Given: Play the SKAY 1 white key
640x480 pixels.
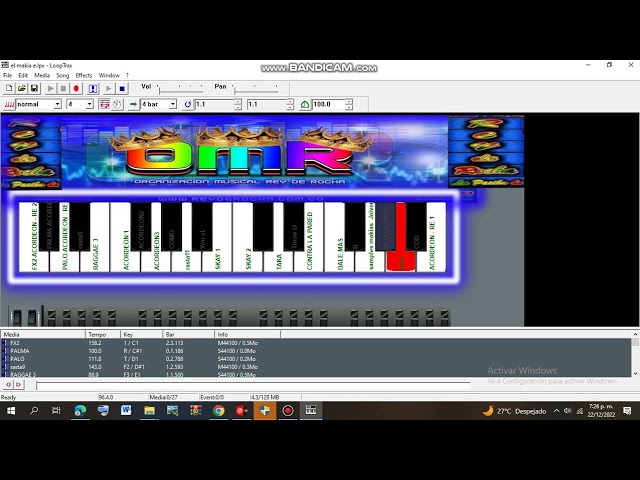Looking at the screenshot, I should coord(217,261).
